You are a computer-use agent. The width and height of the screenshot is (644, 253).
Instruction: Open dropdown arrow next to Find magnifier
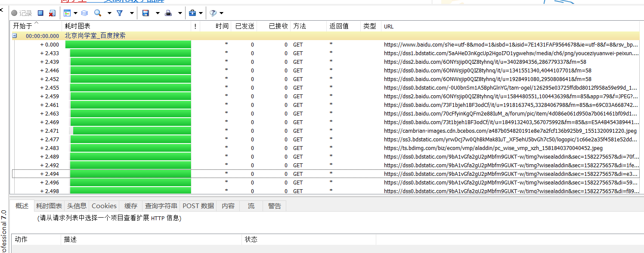click(x=109, y=13)
